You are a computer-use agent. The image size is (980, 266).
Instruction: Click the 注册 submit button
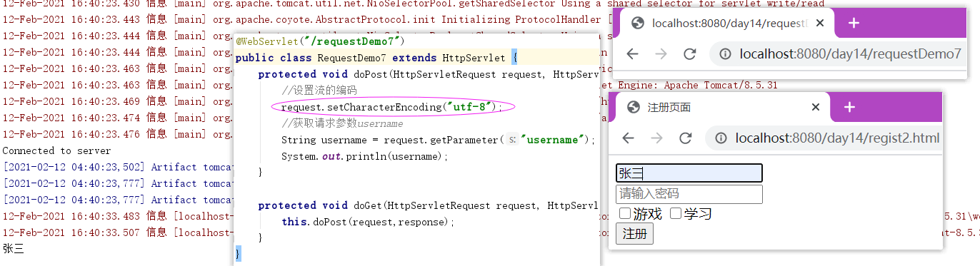(634, 233)
